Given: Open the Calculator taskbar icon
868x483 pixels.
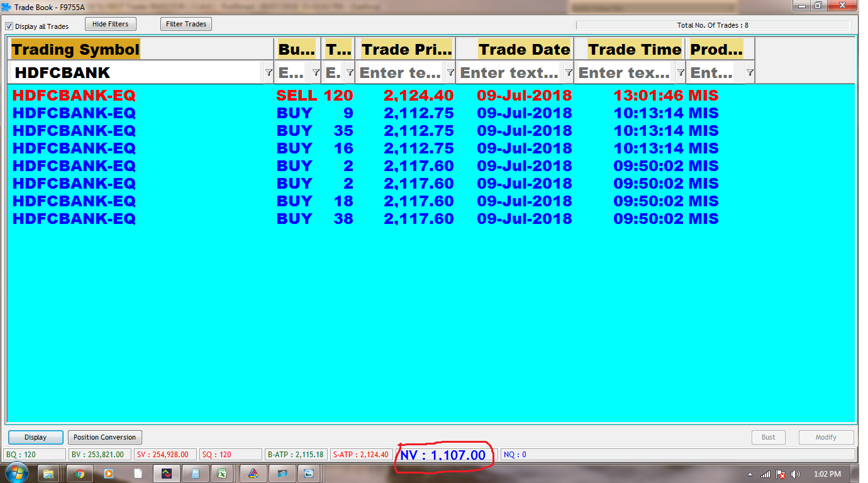Looking at the screenshot, I should (196, 474).
